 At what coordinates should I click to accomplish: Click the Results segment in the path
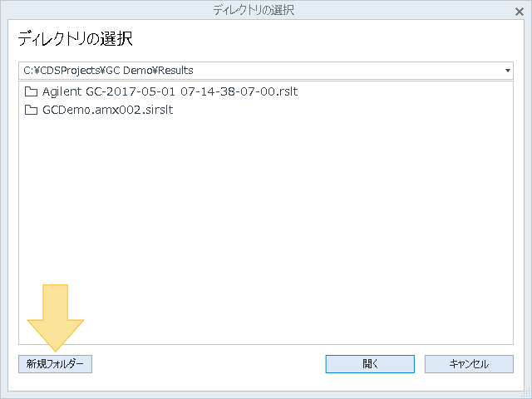(x=175, y=71)
